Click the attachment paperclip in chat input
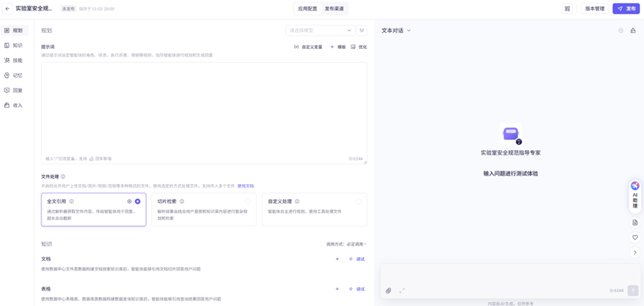This screenshot has width=644, height=306. click(388, 291)
